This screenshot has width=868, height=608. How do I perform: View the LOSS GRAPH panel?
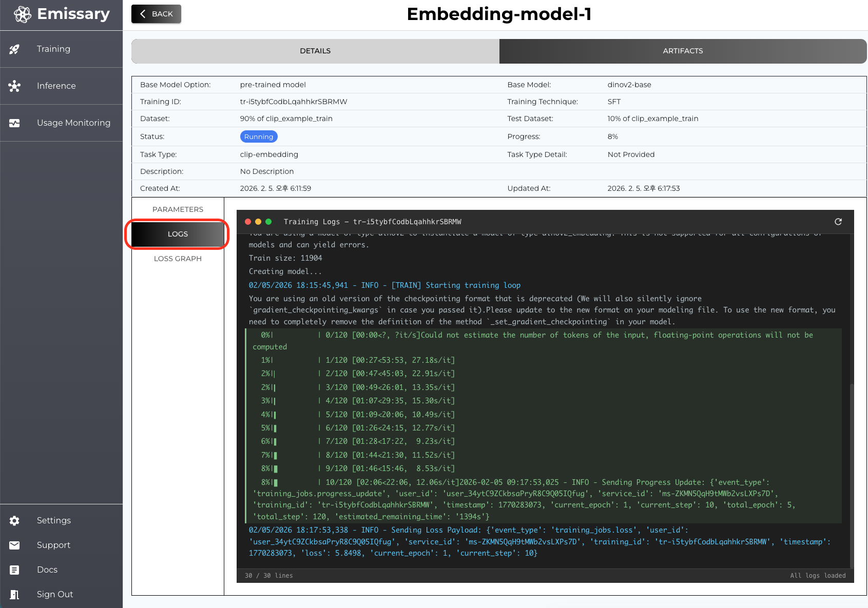click(177, 258)
